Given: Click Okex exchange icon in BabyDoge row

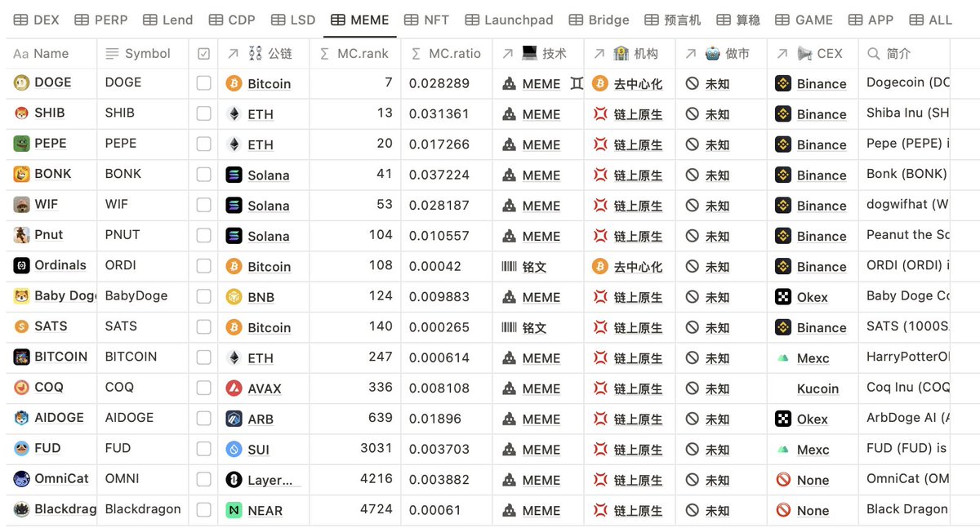Looking at the screenshot, I should point(783,297).
